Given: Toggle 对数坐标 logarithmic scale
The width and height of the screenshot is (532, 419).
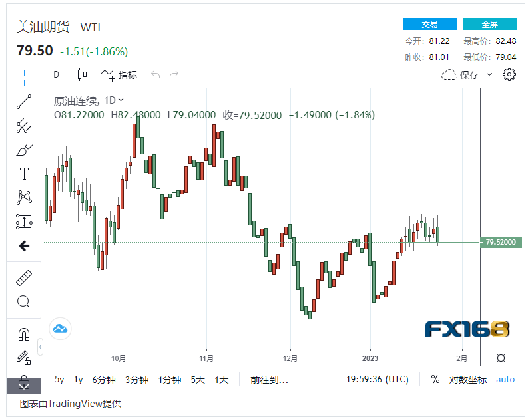Looking at the screenshot, I should point(468,380).
